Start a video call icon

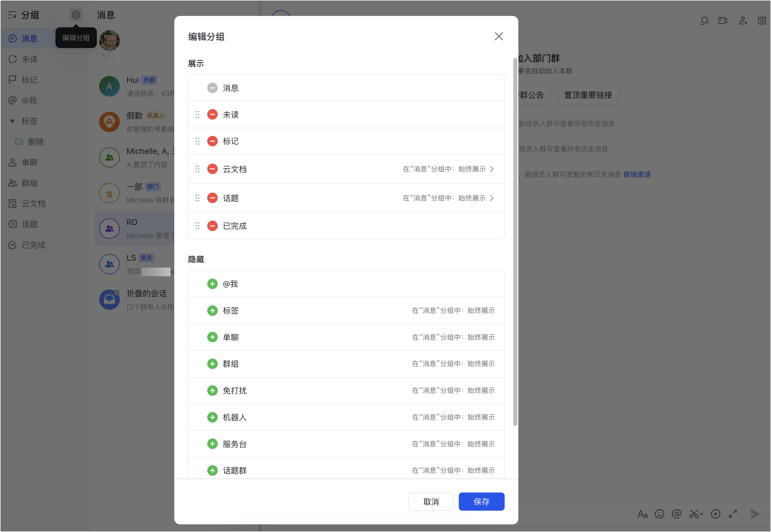tap(723, 21)
